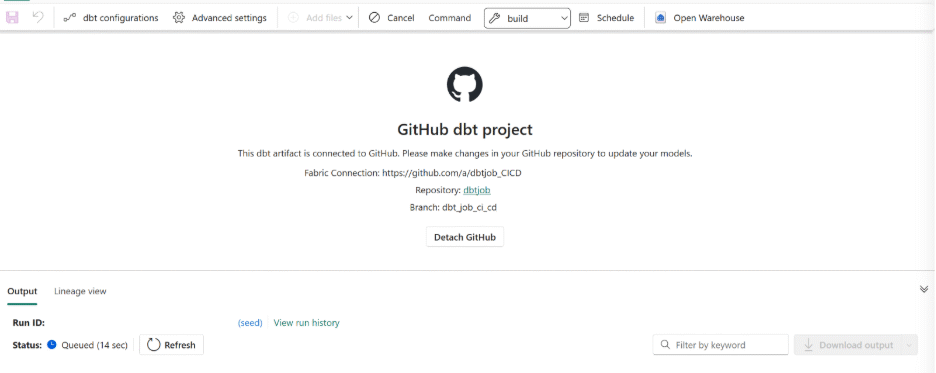The image size is (936, 373).
Task: Click the GitHub logo icon
Action: 464,84
